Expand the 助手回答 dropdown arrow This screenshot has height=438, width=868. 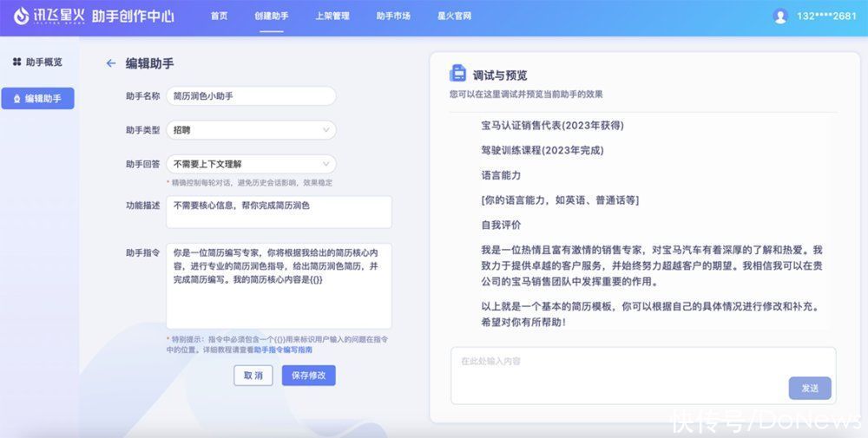tap(326, 164)
